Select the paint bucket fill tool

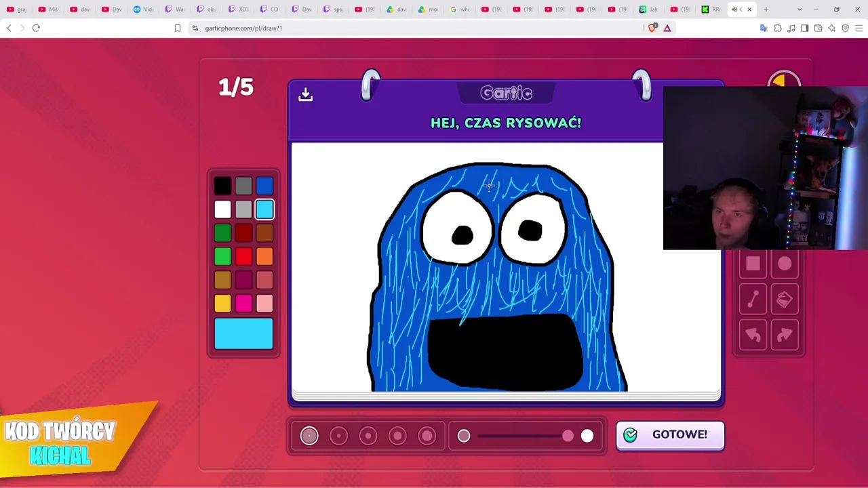coord(785,300)
